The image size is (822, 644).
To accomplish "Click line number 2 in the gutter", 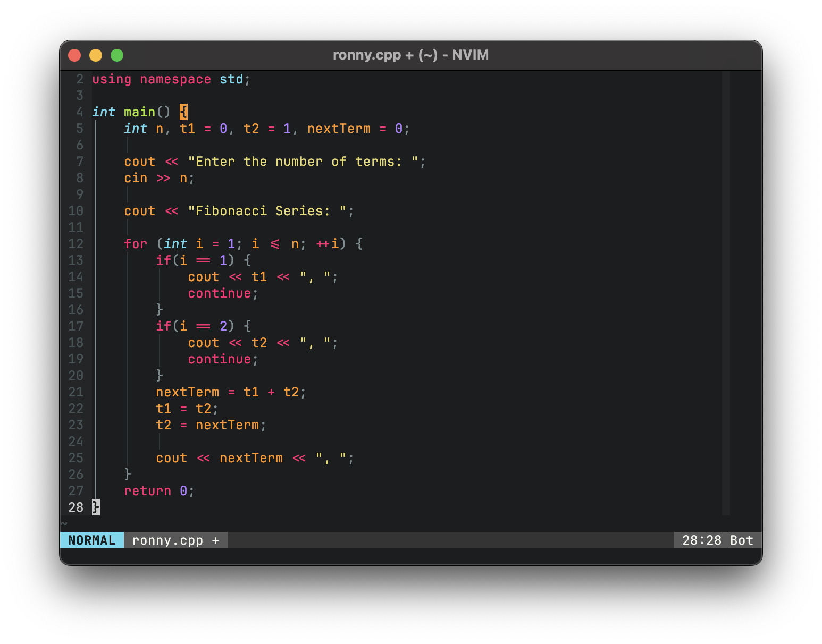I will point(80,79).
